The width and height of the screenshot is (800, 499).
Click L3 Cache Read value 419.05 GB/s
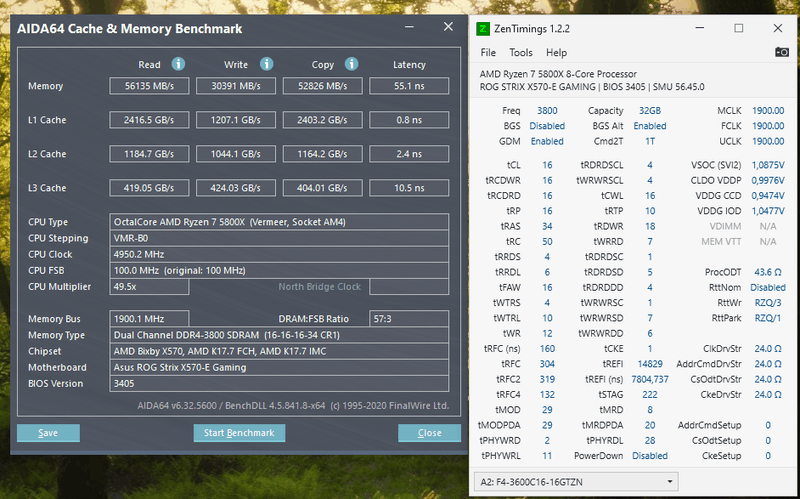point(149,188)
